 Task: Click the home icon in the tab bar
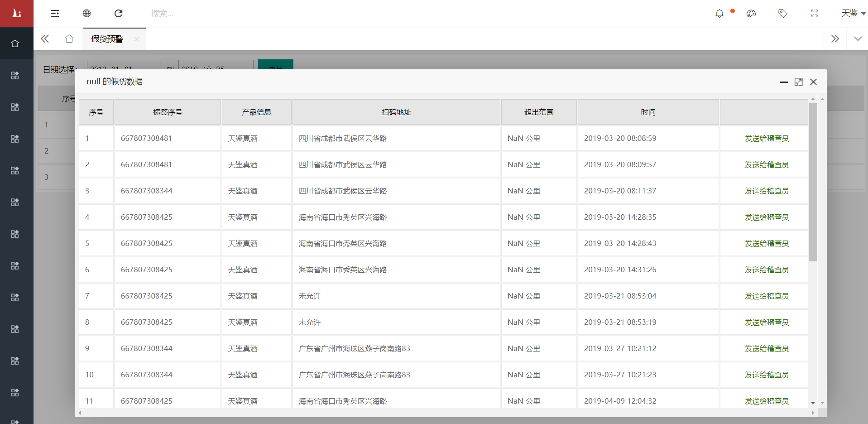(x=69, y=39)
